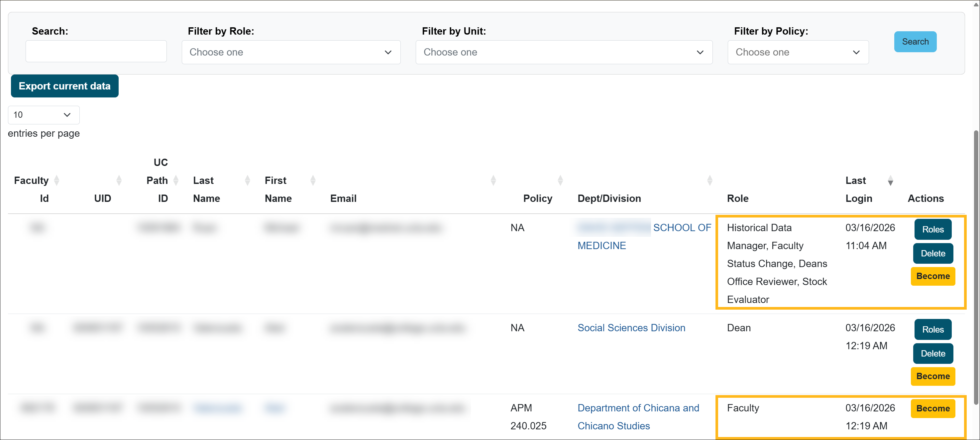Screen dimensions: 980x440
Task: Change entries per page selector
Action: pos(44,114)
